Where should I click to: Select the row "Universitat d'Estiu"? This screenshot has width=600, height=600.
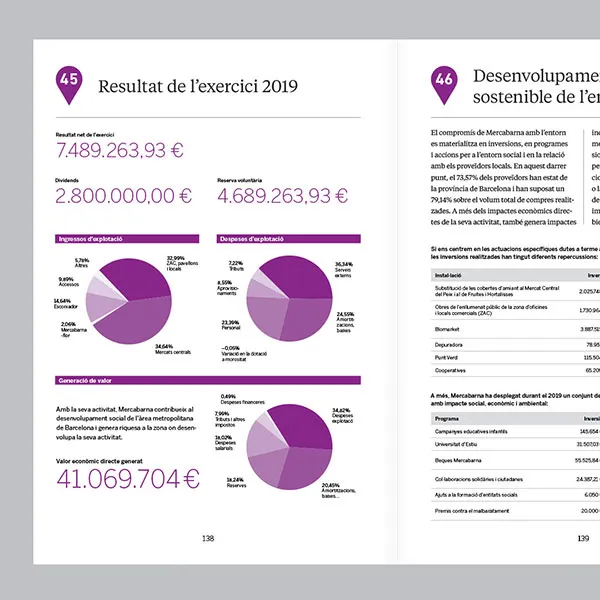click(x=515, y=444)
